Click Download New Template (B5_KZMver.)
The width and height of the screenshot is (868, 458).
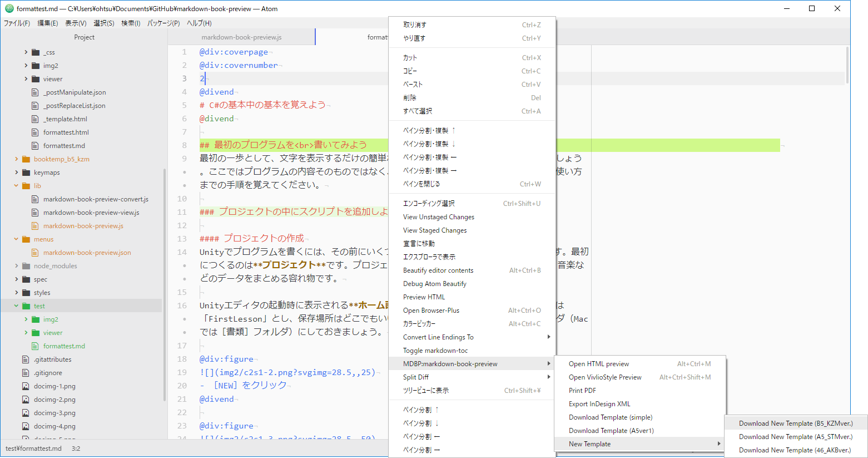tap(795, 423)
